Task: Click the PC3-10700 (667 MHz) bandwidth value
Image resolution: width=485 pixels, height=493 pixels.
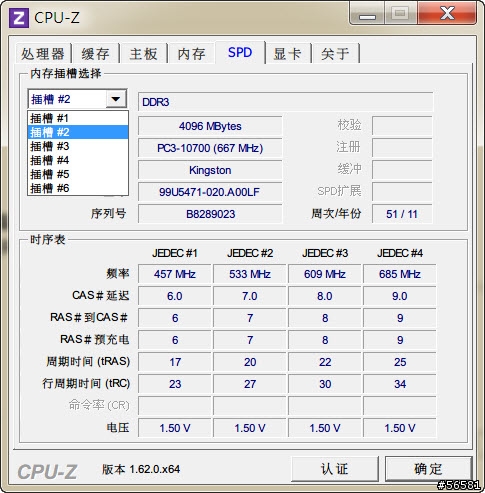Action: (210, 148)
